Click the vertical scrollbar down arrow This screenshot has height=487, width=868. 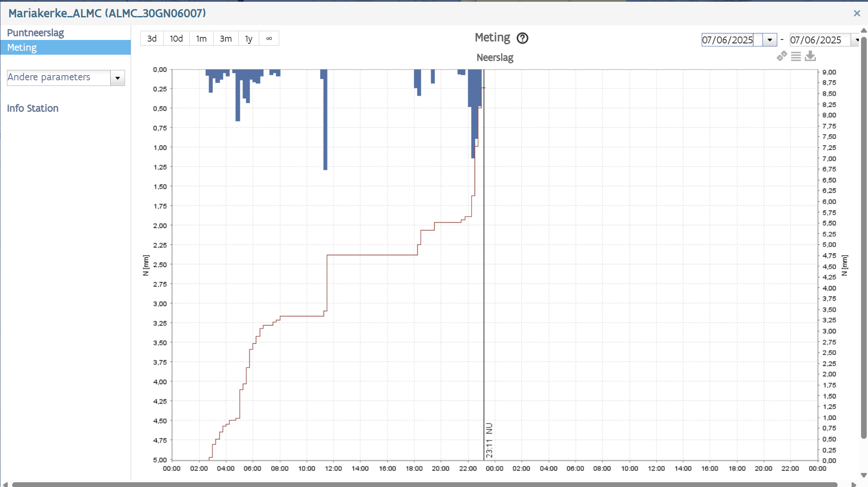coord(864,475)
